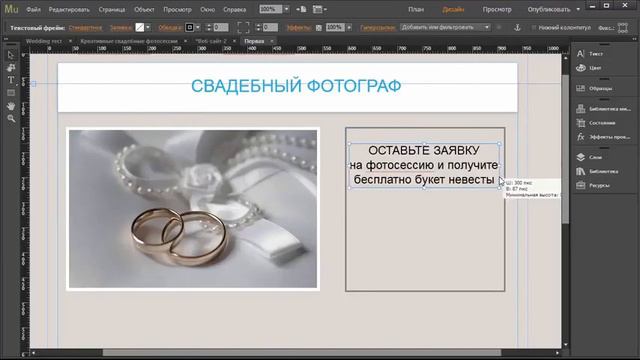Select the Text tool

[11, 80]
